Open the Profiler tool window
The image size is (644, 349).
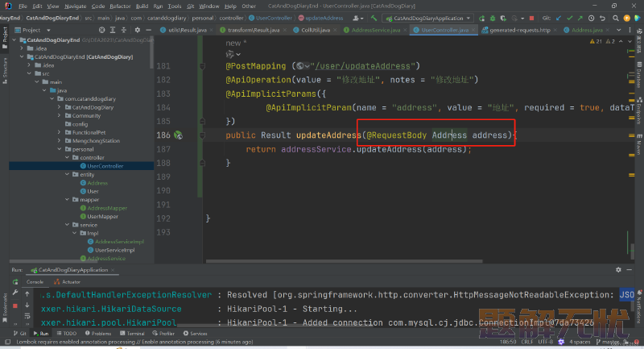163,334
